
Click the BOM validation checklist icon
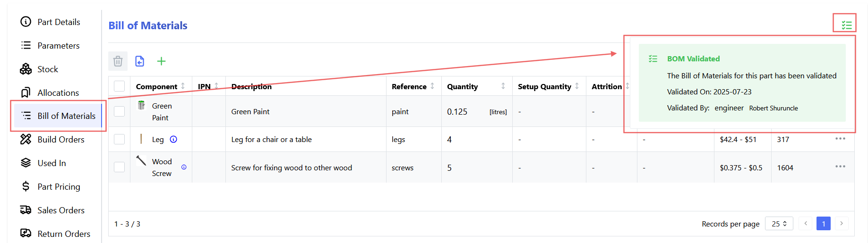(x=846, y=25)
